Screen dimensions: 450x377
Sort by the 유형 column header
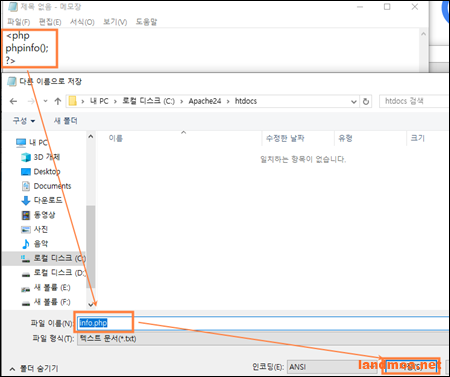345,138
